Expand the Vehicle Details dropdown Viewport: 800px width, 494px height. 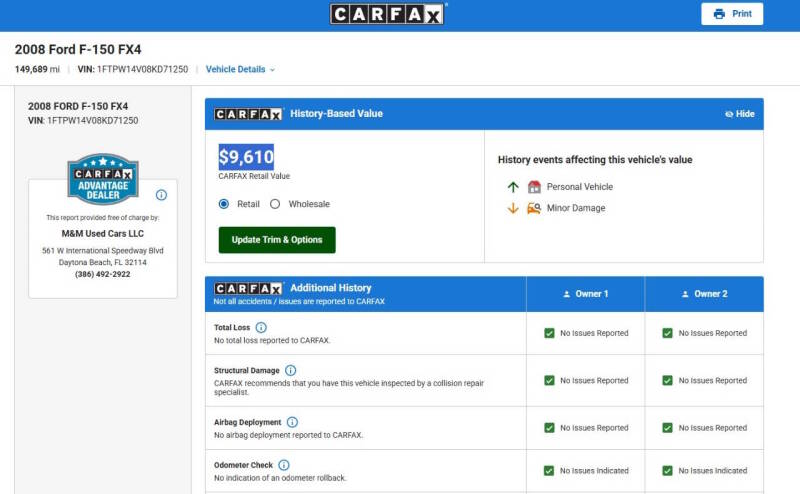(240, 69)
